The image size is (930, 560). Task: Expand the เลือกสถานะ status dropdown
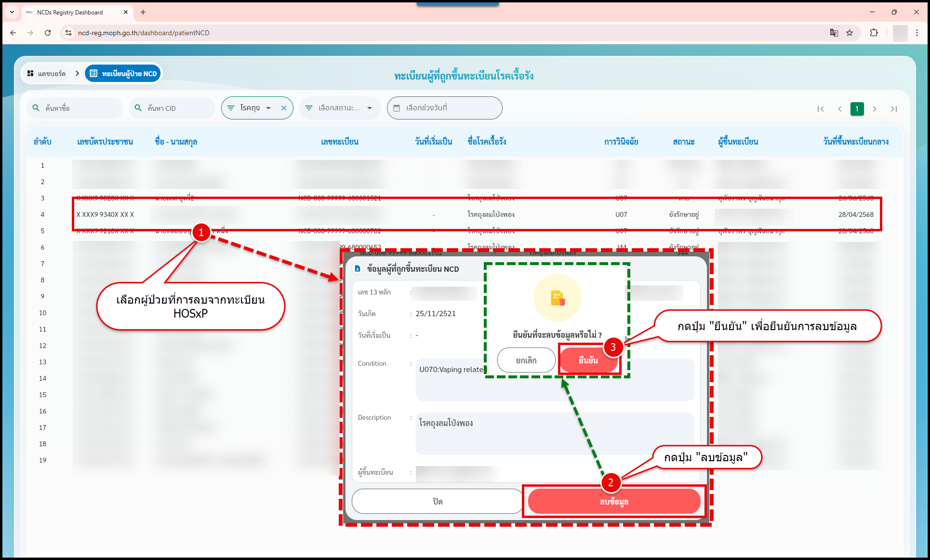[x=340, y=108]
